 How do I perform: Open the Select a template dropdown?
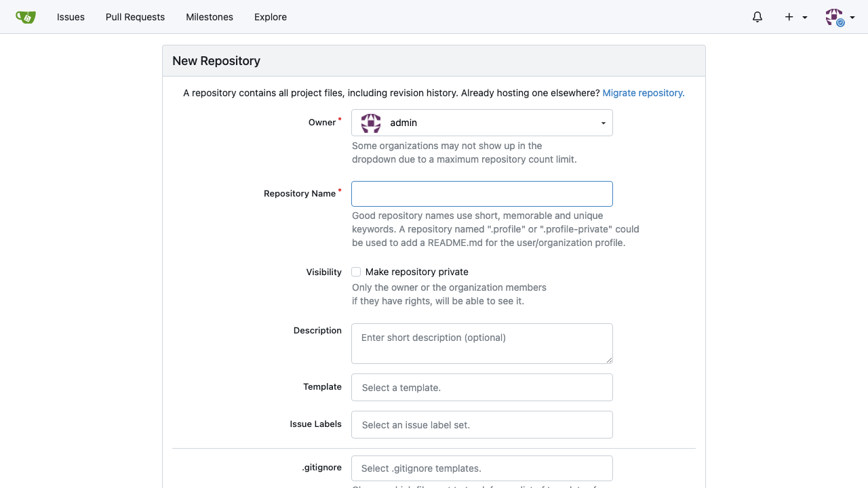pyautogui.click(x=482, y=388)
